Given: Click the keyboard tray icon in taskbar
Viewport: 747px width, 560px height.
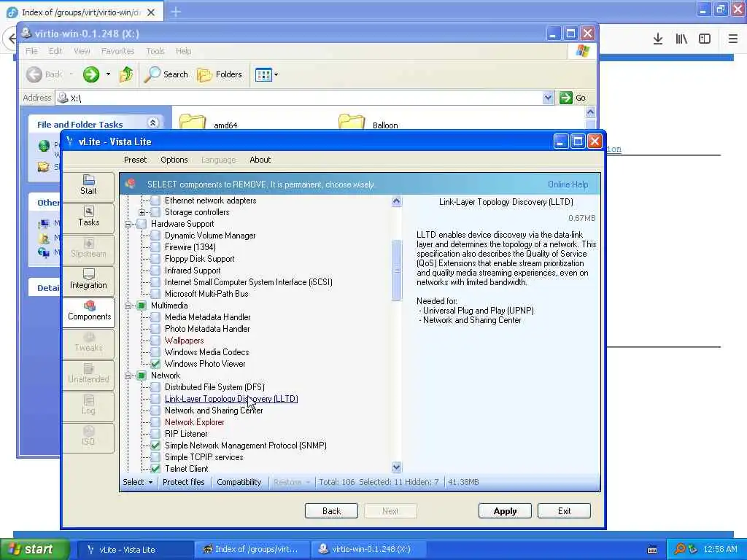Looking at the screenshot, I should [x=652, y=550].
